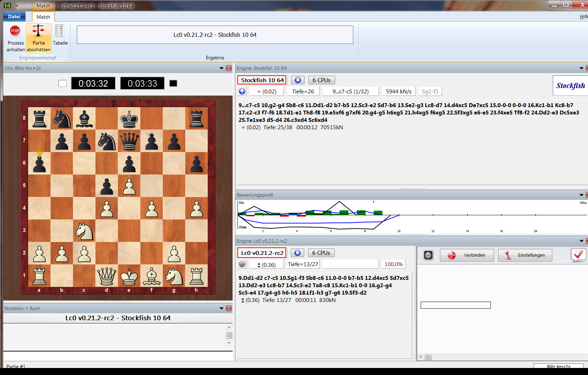Click the notation list view icon

pos(229,335)
